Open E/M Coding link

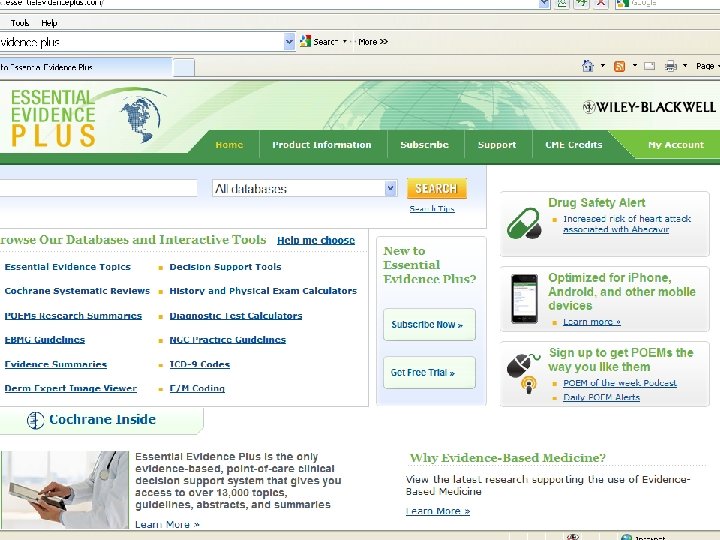197,388
